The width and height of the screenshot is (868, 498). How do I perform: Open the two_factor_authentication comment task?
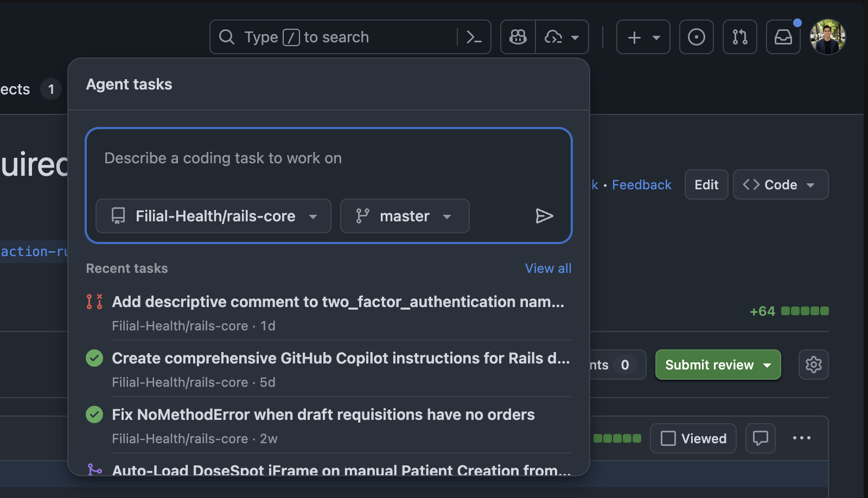click(x=338, y=302)
